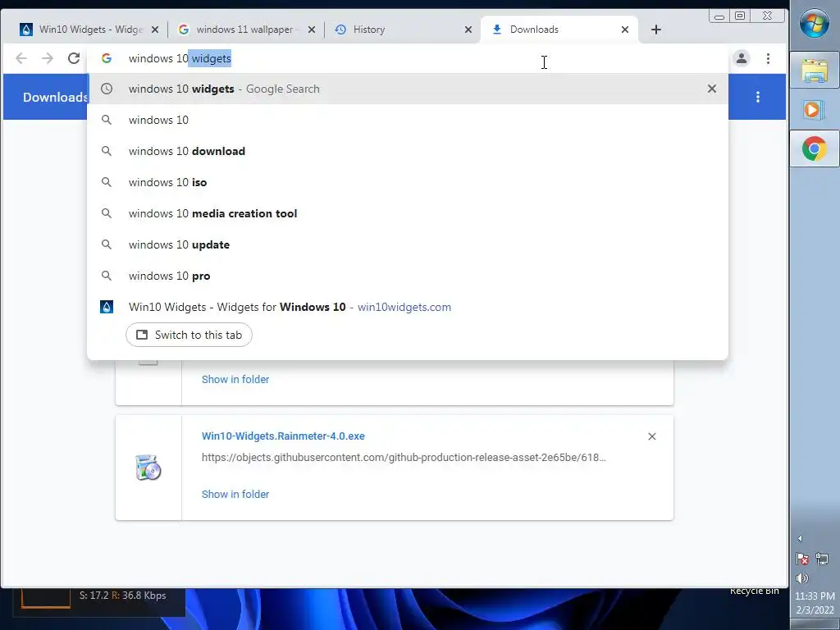Choose the 'windows 10 iso' suggestion
840x630 pixels.
[x=407, y=182]
